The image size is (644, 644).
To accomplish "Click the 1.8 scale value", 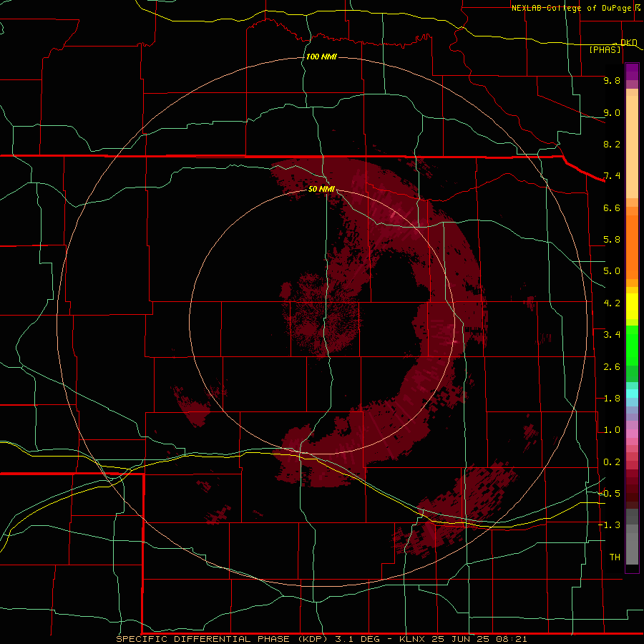I will point(612,399).
